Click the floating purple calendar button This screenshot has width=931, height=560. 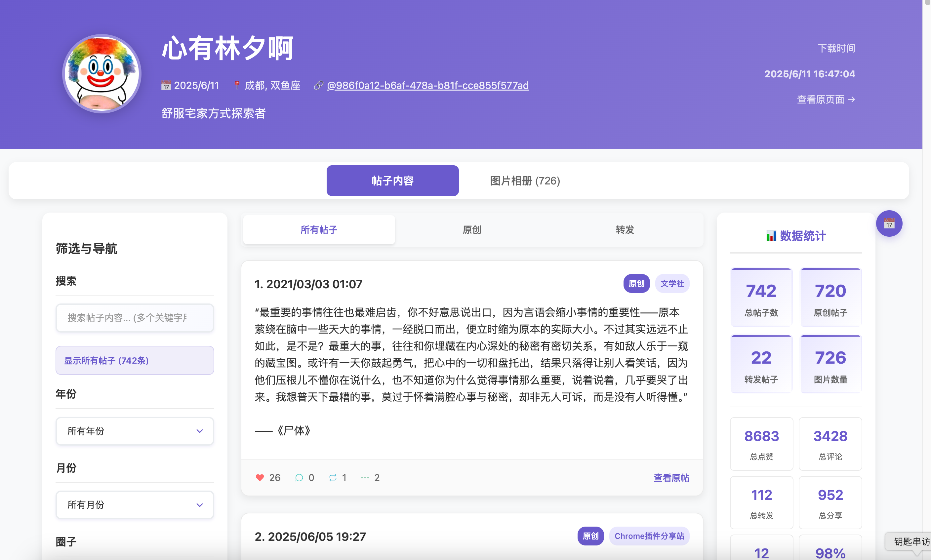[x=889, y=223]
